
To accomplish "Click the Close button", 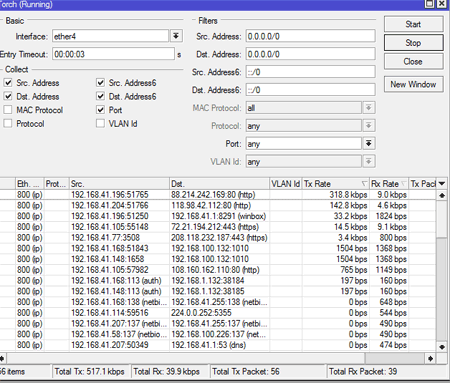I will (413, 61).
